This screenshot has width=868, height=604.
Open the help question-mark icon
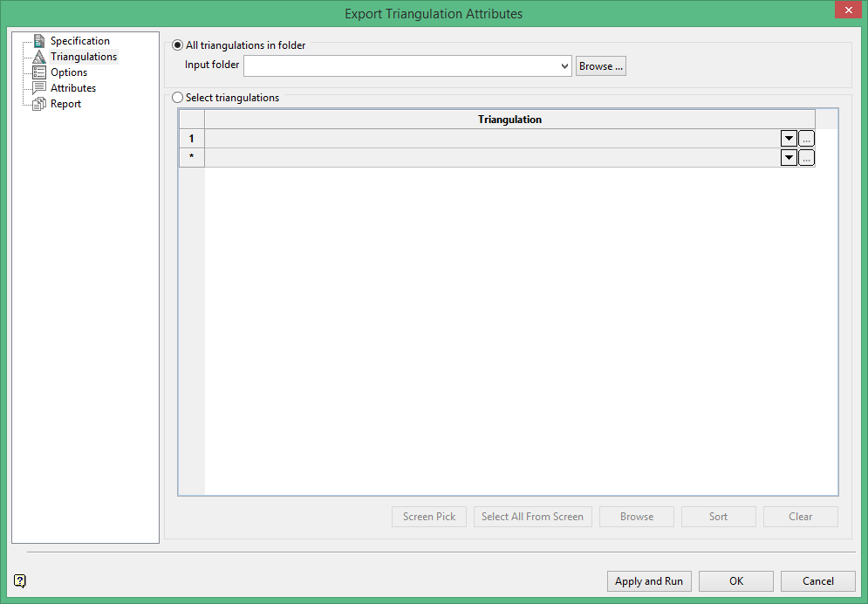[20, 580]
